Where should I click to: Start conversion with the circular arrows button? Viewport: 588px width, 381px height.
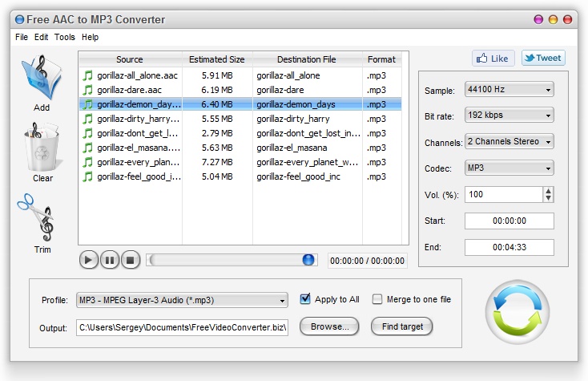click(518, 312)
